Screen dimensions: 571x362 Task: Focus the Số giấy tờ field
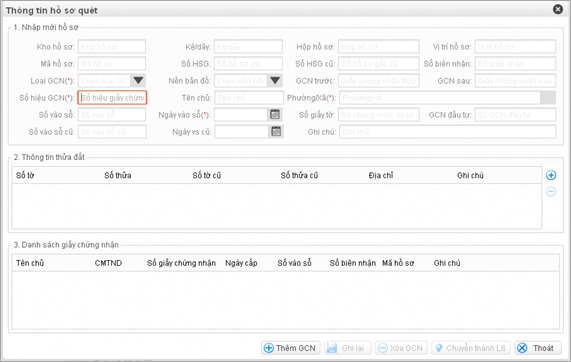coord(379,115)
